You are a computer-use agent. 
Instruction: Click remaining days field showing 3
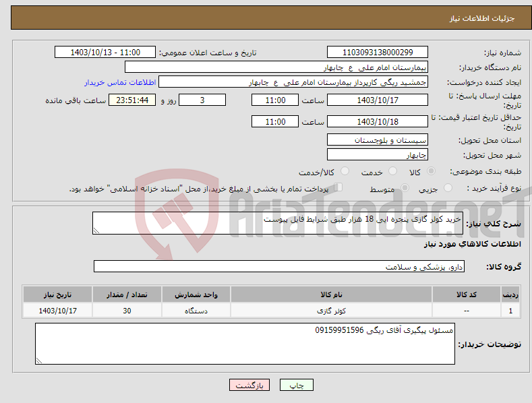202,100
